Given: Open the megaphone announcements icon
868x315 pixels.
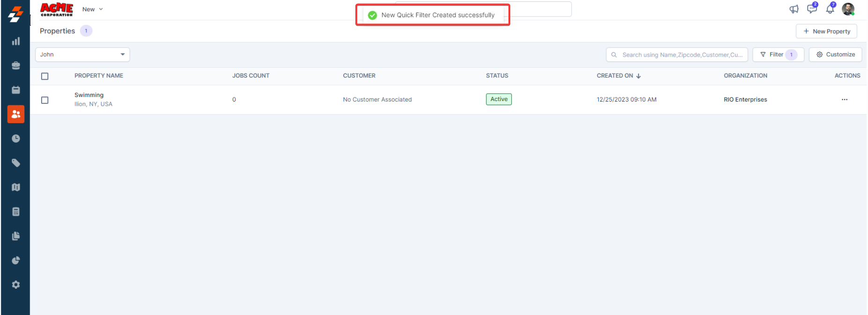Looking at the screenshot, I should coord(794,9).
